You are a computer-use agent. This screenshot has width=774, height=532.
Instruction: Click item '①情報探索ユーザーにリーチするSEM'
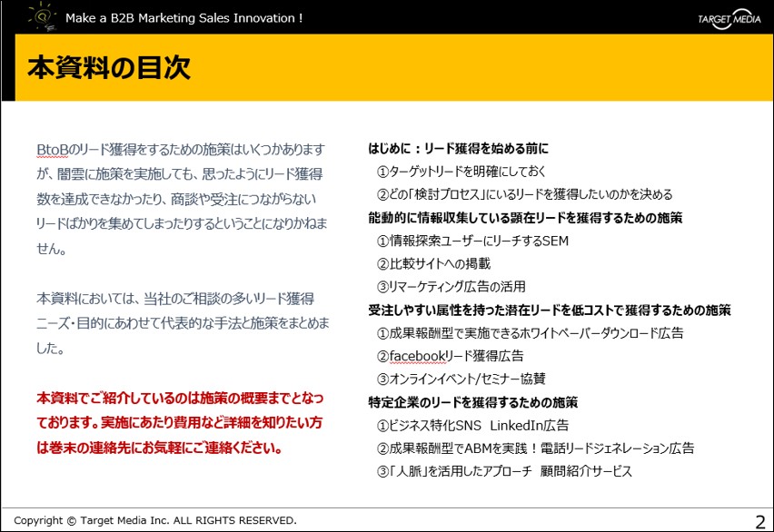click(x=472, y=241)
